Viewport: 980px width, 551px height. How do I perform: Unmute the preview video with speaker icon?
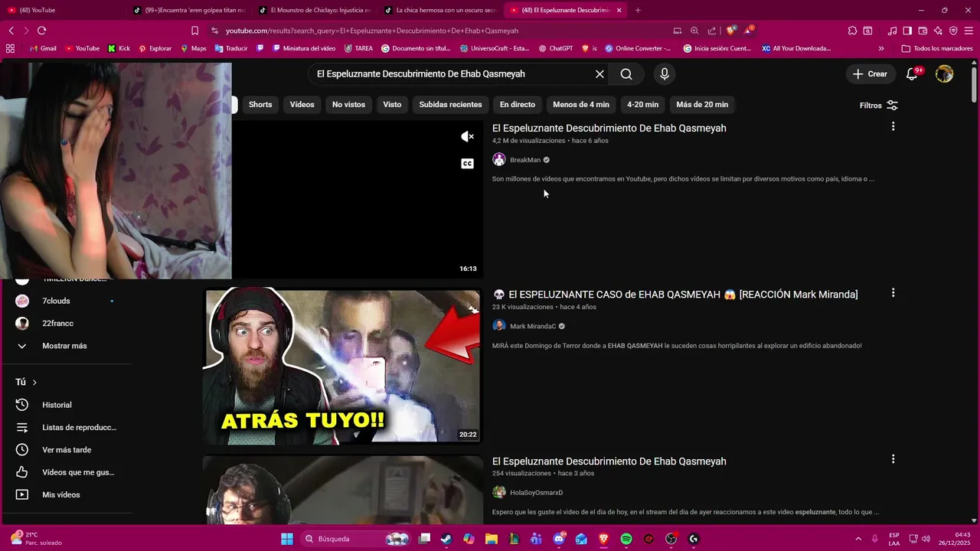pyautogui.click(x=467, y=137)
